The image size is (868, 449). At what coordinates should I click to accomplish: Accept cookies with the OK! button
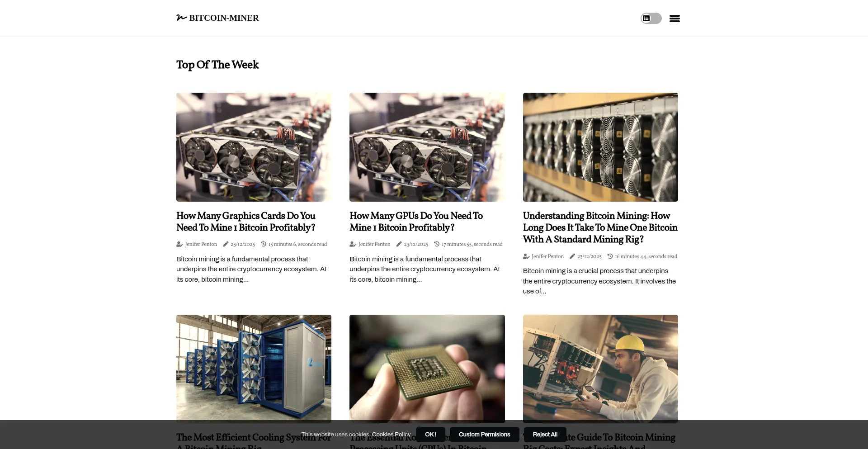click(x=430, y=435)
